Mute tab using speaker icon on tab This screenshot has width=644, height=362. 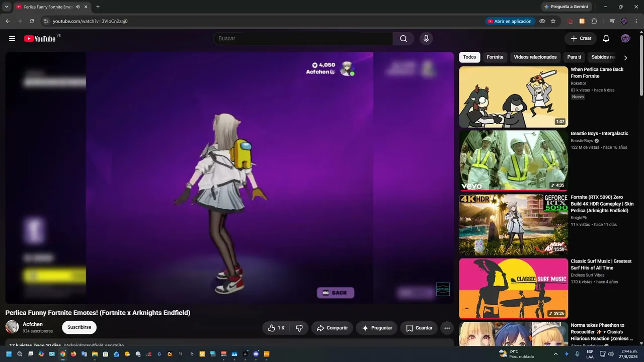77,7
